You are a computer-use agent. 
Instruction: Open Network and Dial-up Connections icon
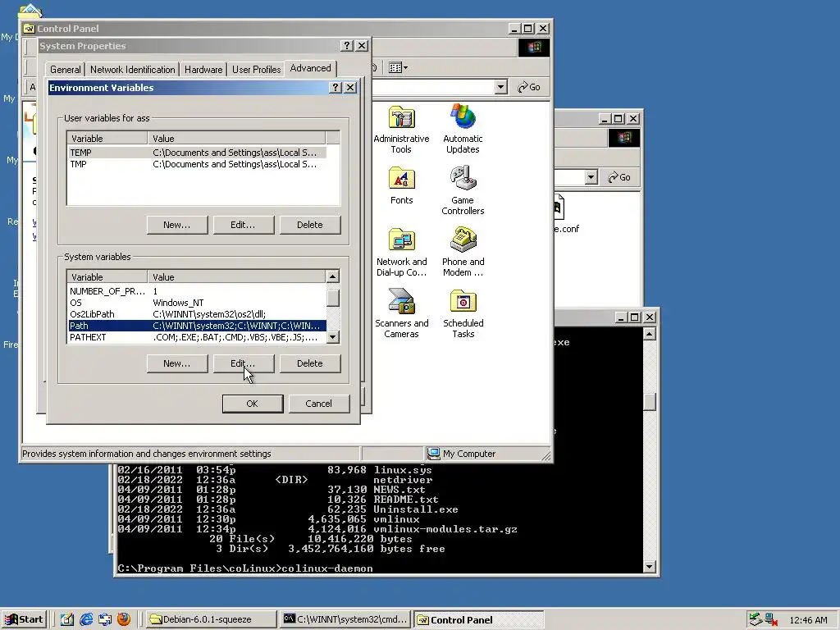(401, 240)
